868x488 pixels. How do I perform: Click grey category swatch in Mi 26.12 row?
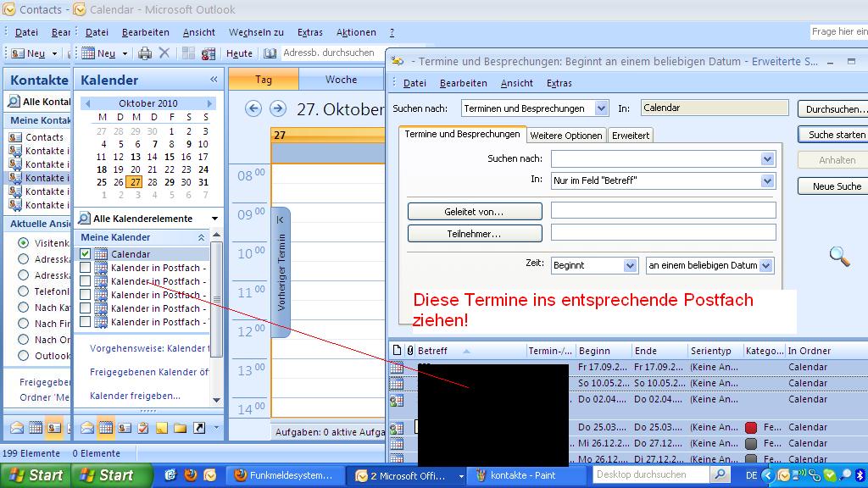click(x=751, y=443)
